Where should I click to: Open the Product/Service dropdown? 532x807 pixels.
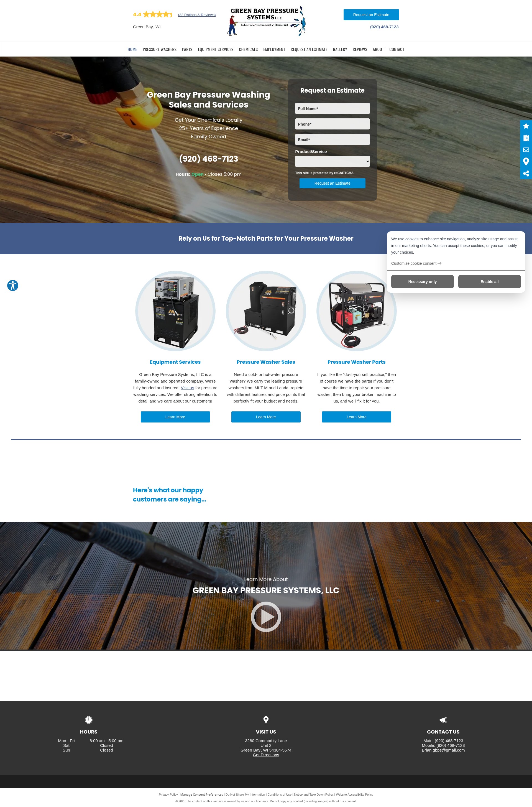pyautogui.click(x=332, y=162)
